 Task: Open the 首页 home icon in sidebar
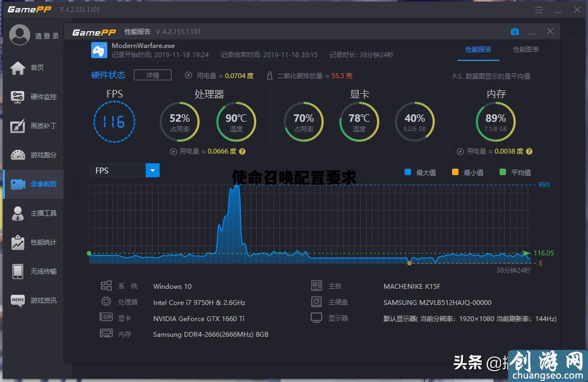click(18, 68)
